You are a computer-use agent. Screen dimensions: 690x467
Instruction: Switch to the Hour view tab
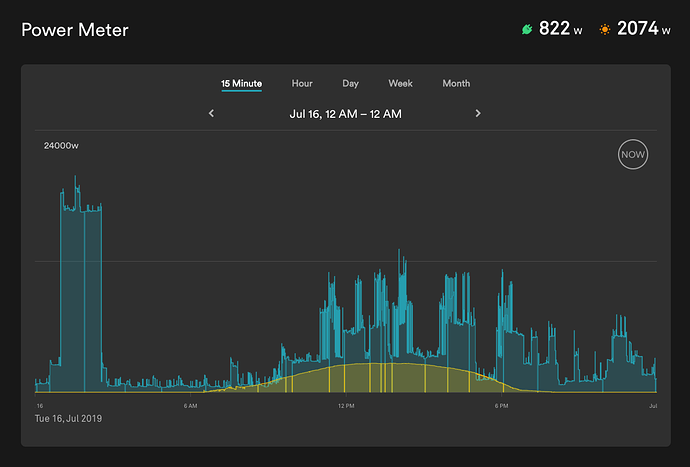302,83
